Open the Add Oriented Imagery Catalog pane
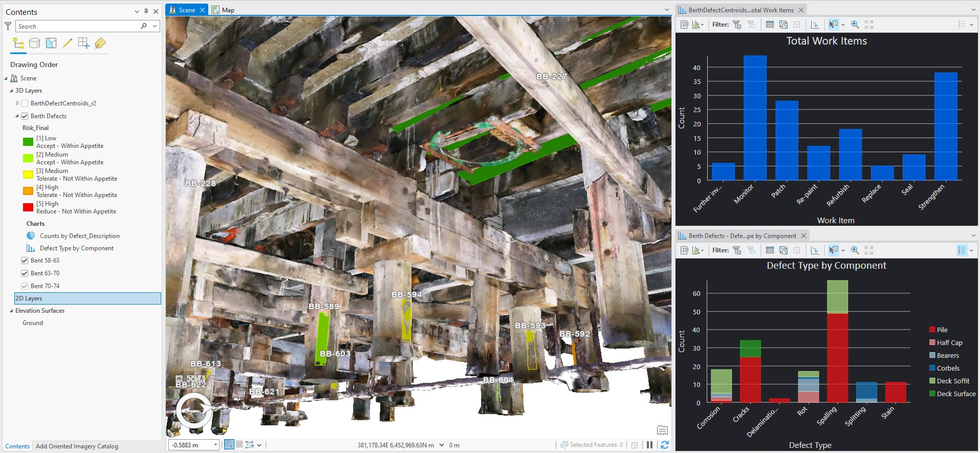980x453 pixels. tap(77, 446)
